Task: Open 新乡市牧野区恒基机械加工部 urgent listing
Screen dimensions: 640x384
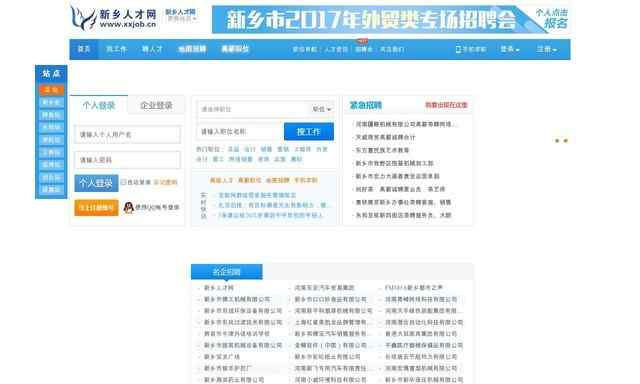Action: tap(394, 163)
